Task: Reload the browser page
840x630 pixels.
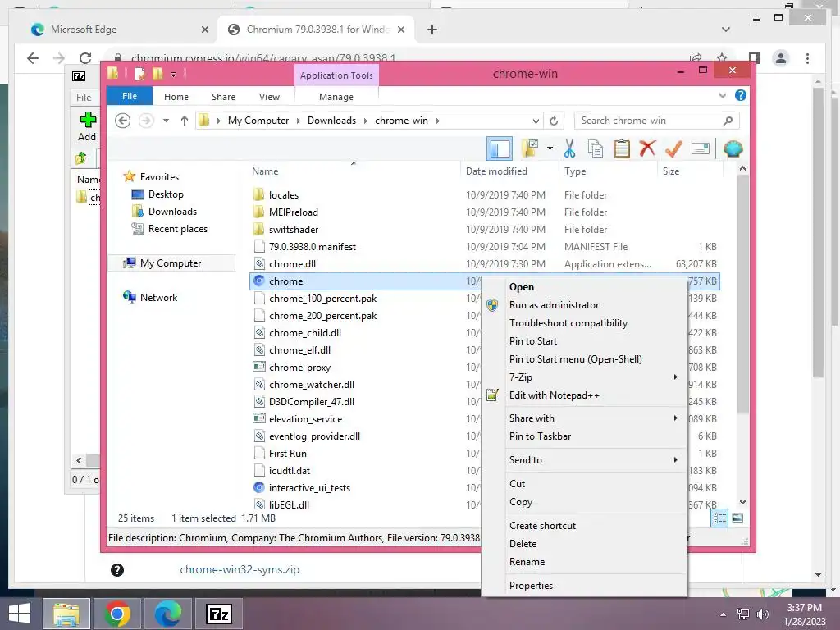Action: coord(85,58)
